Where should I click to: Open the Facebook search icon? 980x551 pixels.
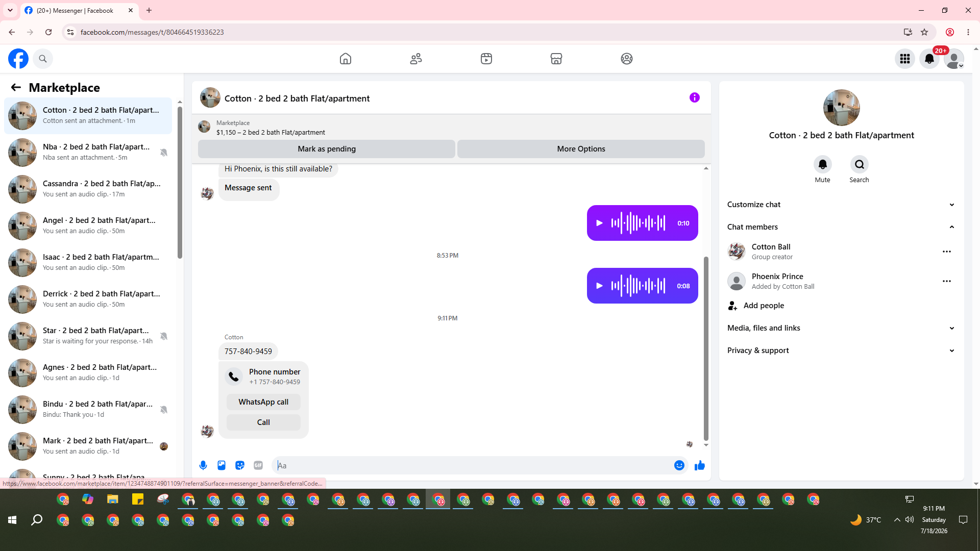pyautogui.click(x=43, y=59)
